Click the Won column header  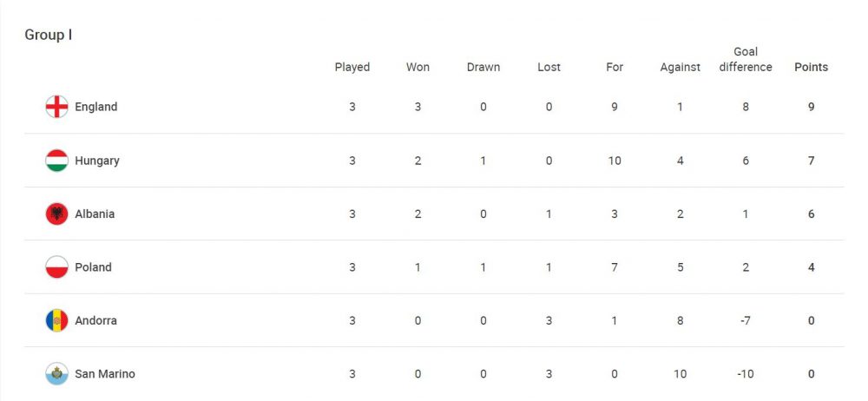coord(418,67)
